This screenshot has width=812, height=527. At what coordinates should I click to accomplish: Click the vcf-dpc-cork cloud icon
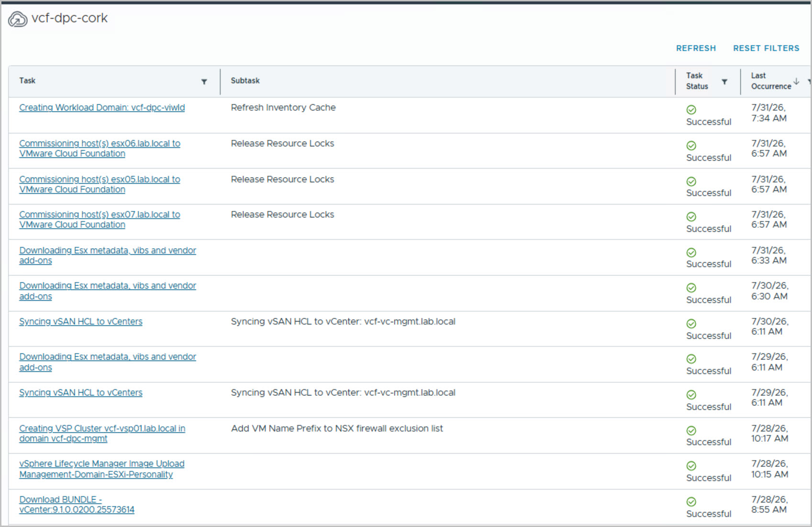[18, 19]
